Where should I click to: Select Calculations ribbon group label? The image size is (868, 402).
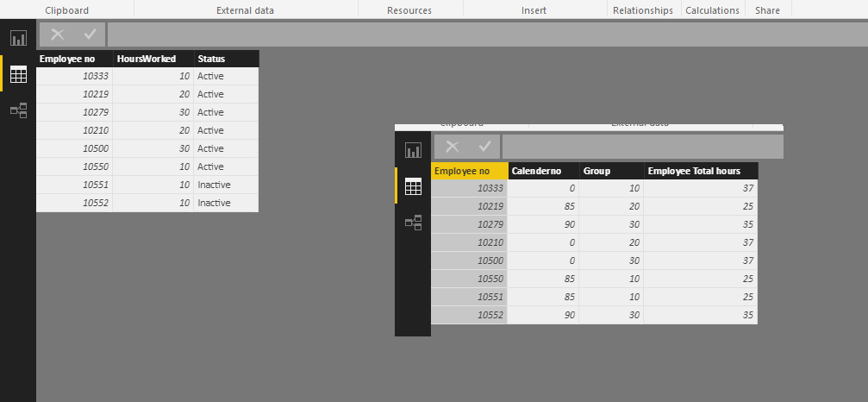[712, 10]
